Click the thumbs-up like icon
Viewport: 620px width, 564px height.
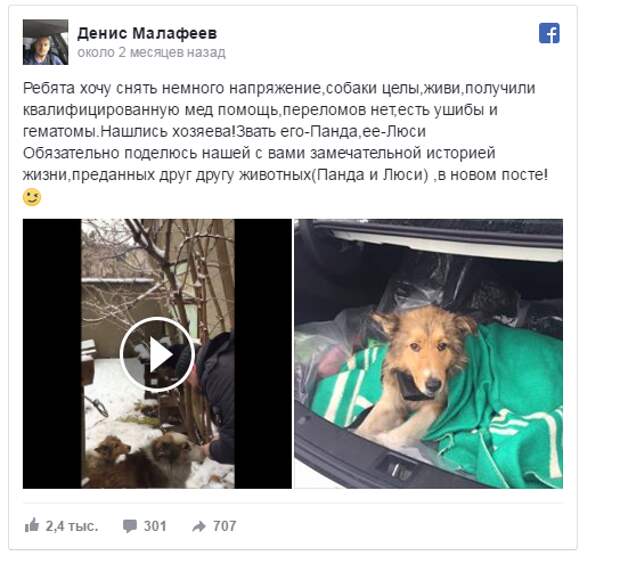[x=32, y=526]
